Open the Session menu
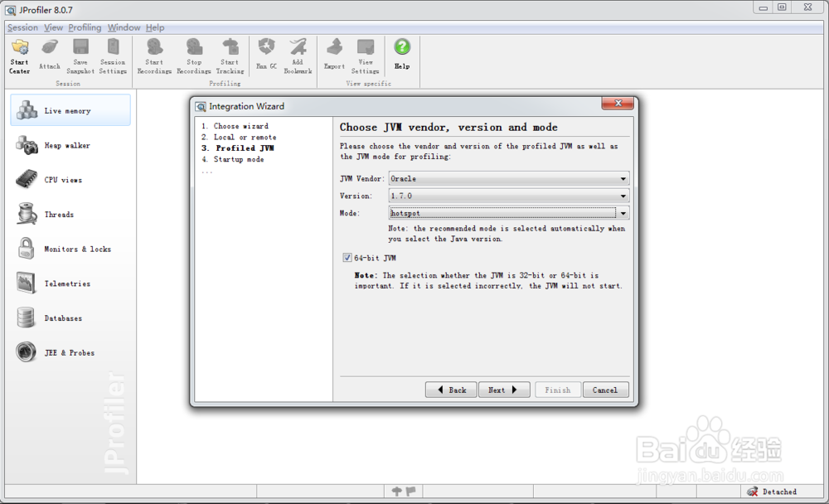829x504 pixels. 22,27
